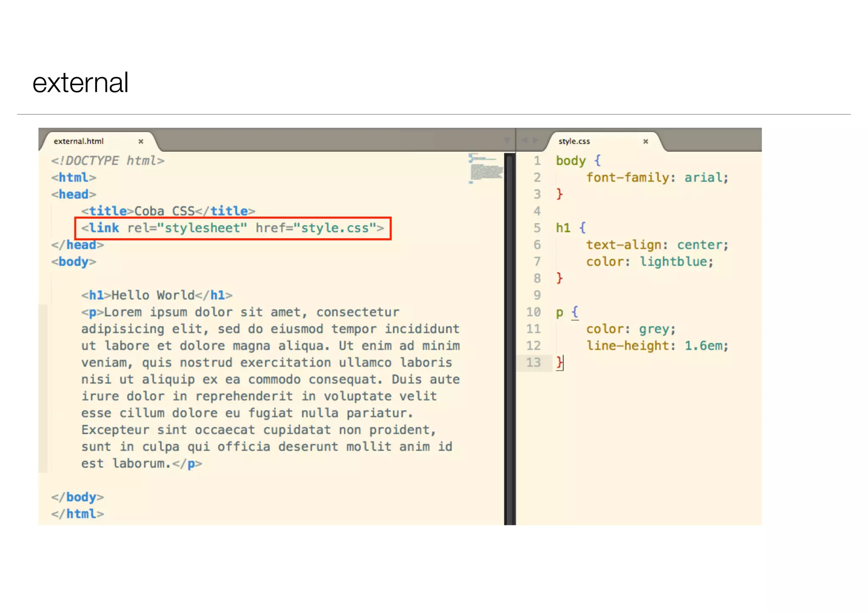The image size is (868, 613).
Task: Click the DOCTYPE html declaration
Action: pyautogui.click(x=108, y=161)
